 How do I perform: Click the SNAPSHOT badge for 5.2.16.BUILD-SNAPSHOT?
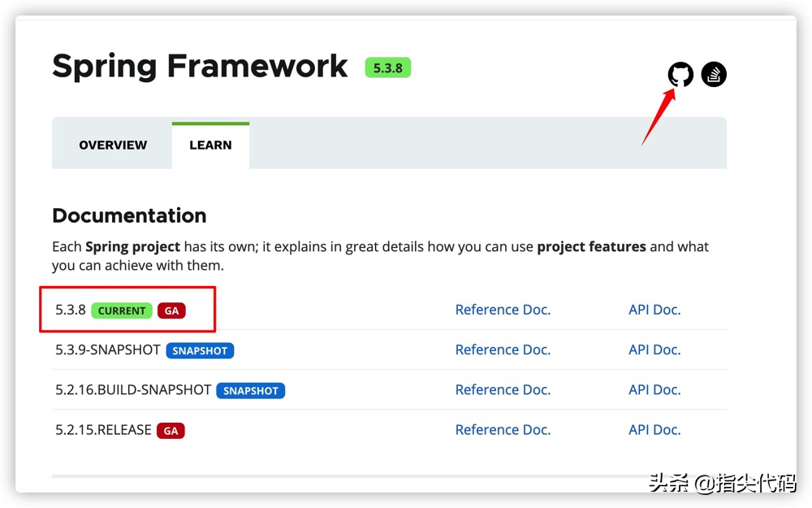point(250,390)
